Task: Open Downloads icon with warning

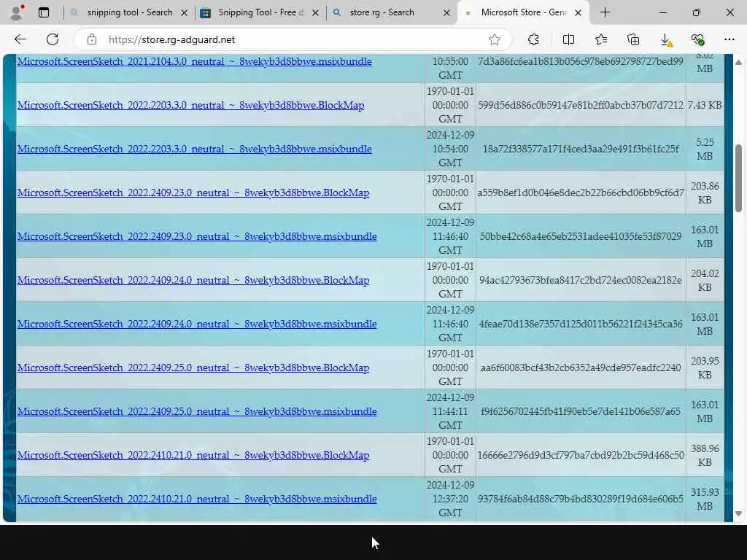Action: click(x=667, y=40)
